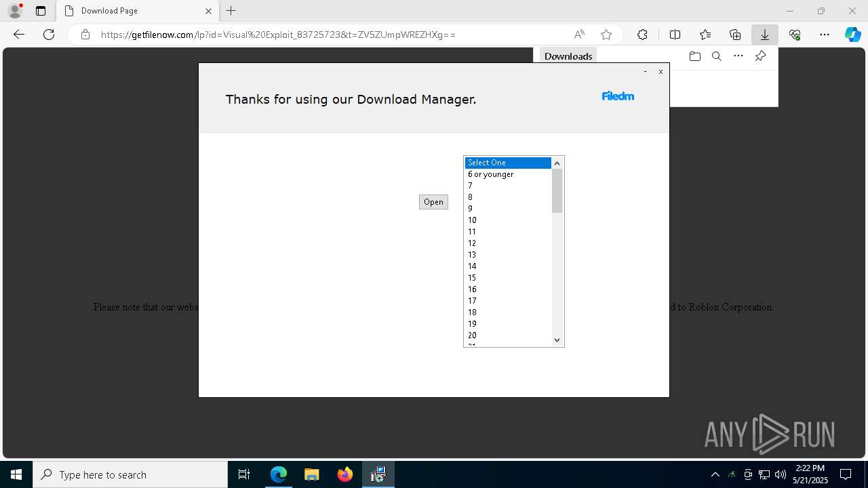Click age list scroll up arrow
The image size is (868, 488).
(x=557, y=163)
